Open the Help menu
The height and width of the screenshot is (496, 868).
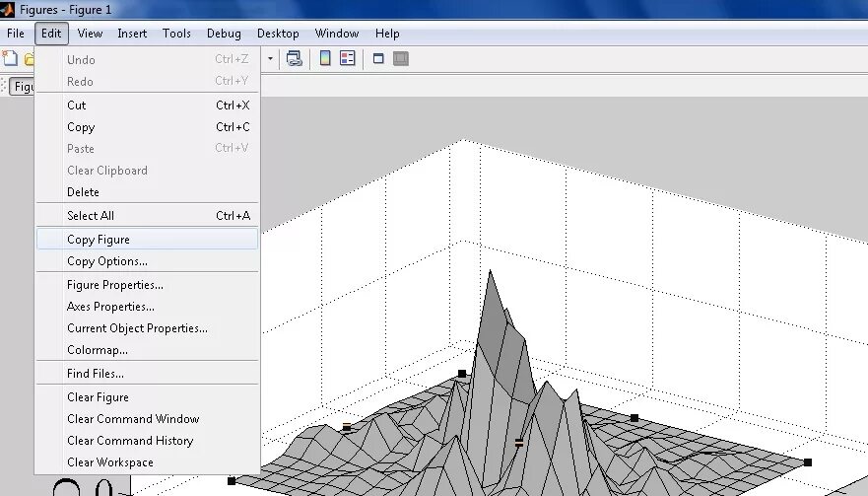click(x=387, y=34)
